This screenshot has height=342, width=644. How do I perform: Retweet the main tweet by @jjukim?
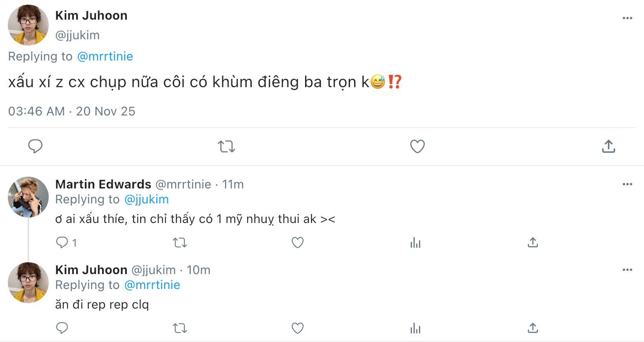226,146
